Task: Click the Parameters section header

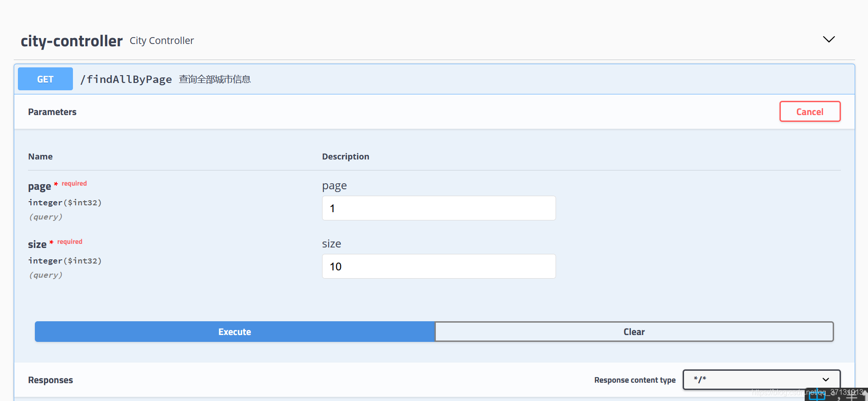Action: coord(52,112)
